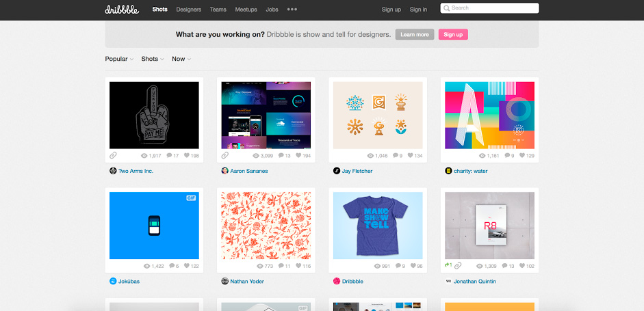
Task: Click the search magnifier icon
Action: [x=446, y=8]
